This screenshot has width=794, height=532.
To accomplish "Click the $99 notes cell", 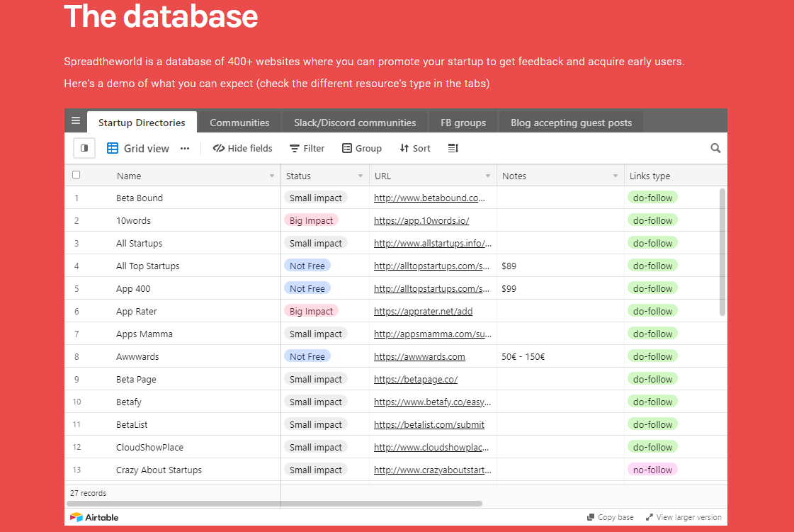I will [x=560, y=289].
